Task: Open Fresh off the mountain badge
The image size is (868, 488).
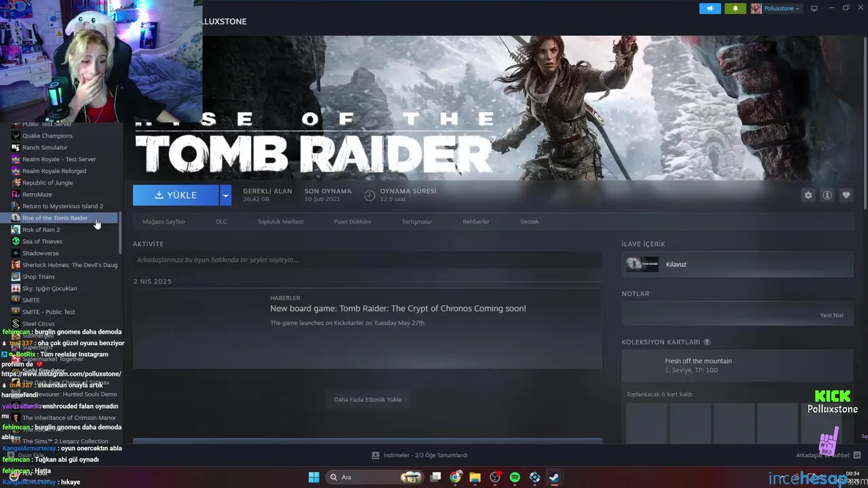Action: [737, 366]
